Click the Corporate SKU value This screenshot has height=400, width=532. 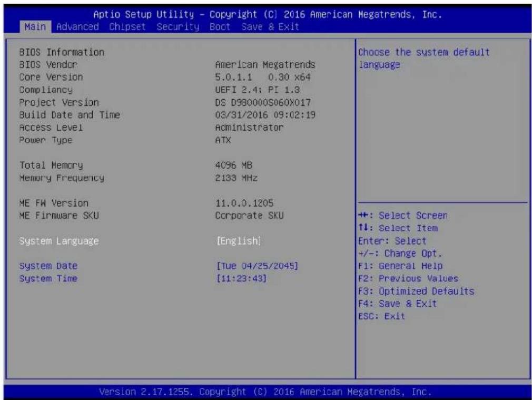coord(249,216)
